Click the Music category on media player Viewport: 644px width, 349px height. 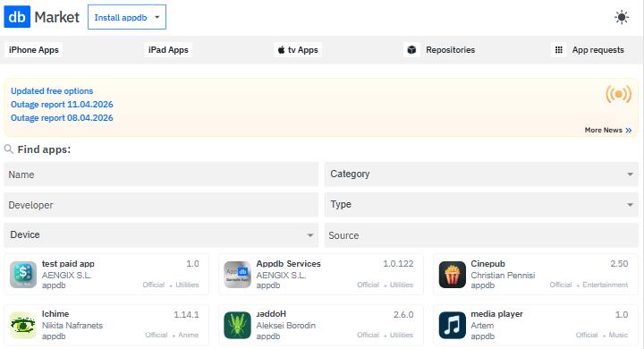(618, 335)
